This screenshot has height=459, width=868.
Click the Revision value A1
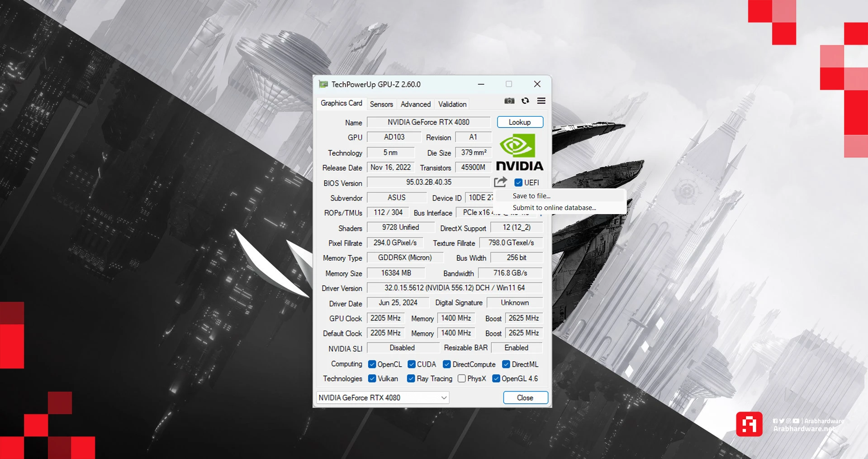[473, 137]
